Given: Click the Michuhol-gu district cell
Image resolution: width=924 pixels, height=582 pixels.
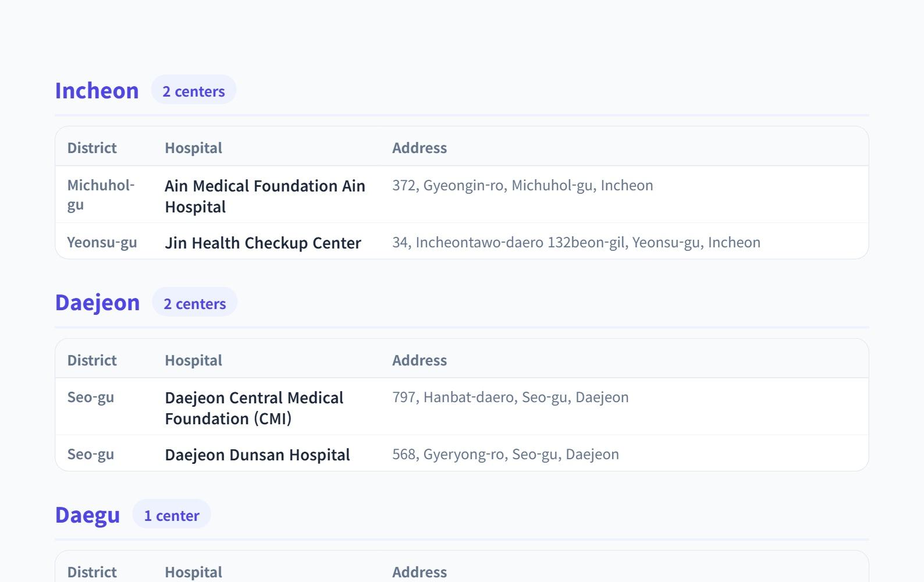Looking at the screenshot, I should (x=101, y=194).
